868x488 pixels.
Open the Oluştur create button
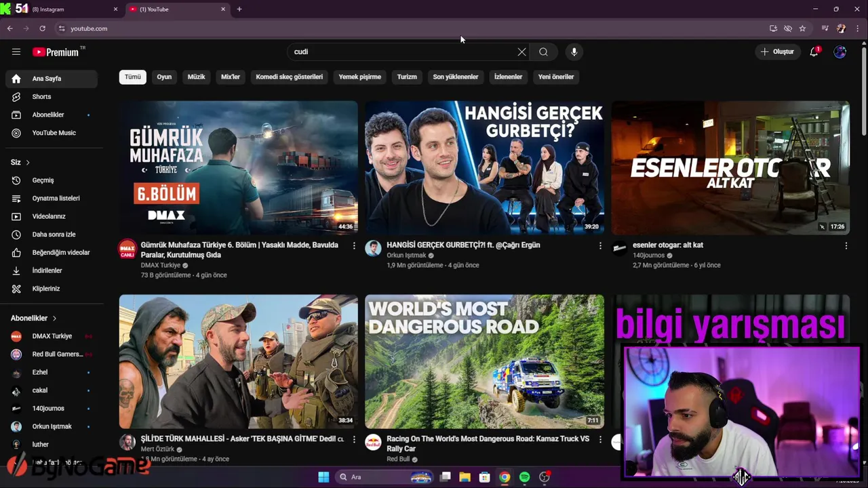777,52
